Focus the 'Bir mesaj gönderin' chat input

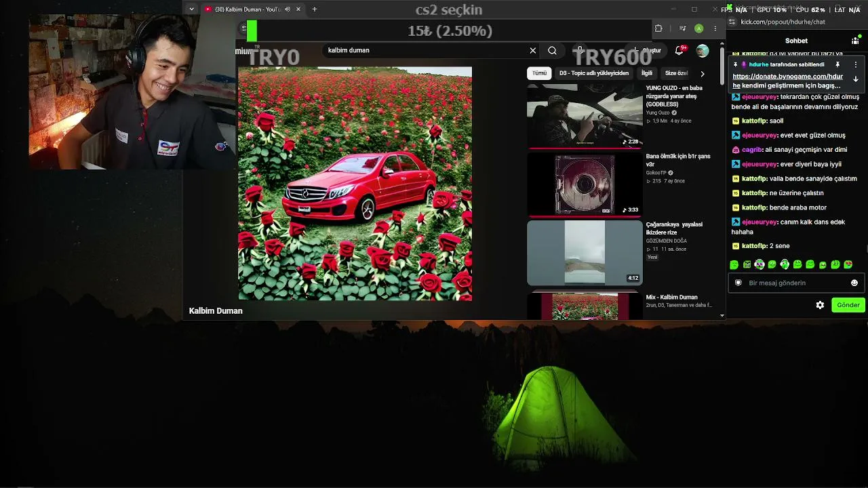point(796,283)
